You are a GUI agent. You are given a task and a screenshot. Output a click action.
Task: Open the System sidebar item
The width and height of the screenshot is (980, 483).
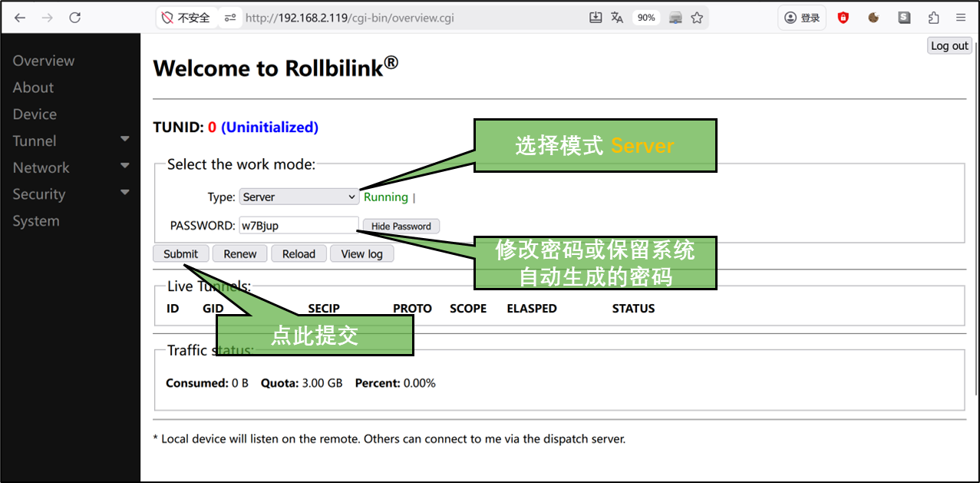tap(36, 221)
